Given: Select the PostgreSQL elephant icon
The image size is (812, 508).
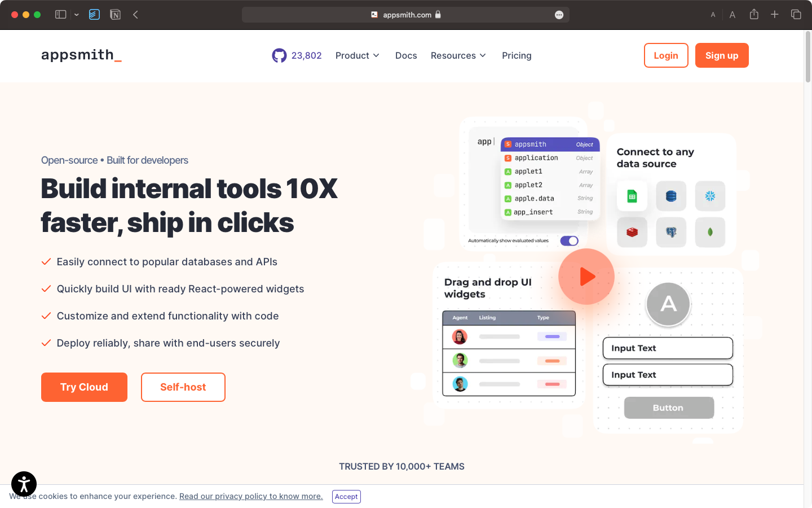Looking at the screenshot, I should (x=671, y=232).
